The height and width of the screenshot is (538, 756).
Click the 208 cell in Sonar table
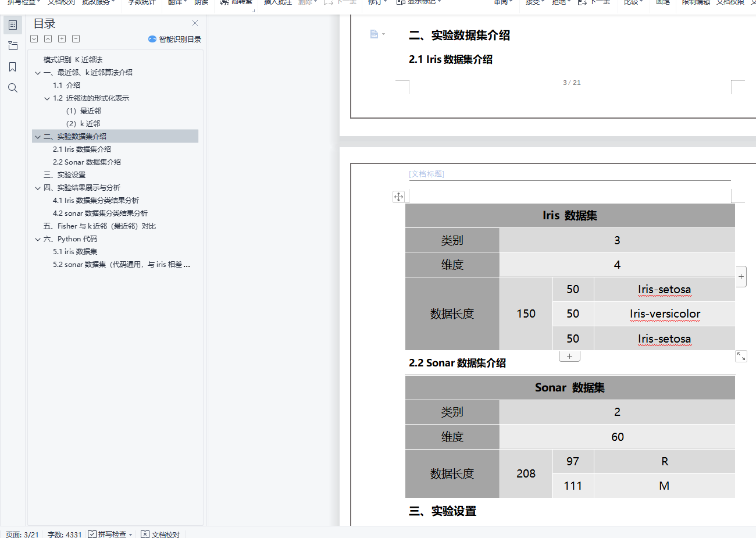pyautogui.click(x=526, y=473)
